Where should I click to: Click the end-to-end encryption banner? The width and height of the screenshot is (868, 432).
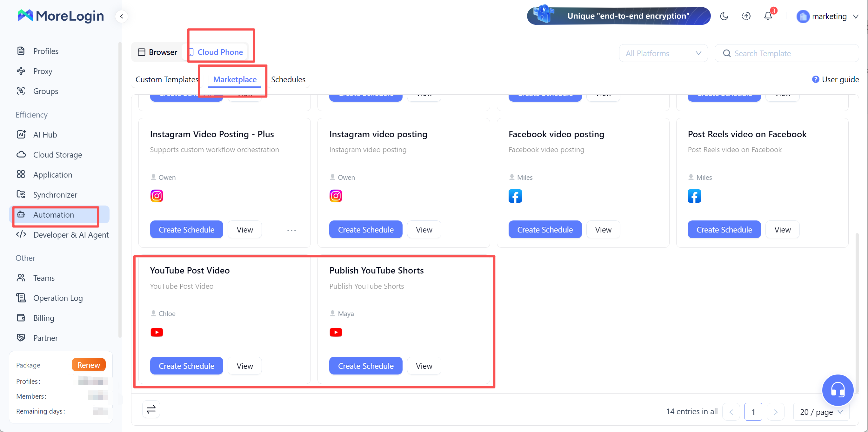click(619, 16)
